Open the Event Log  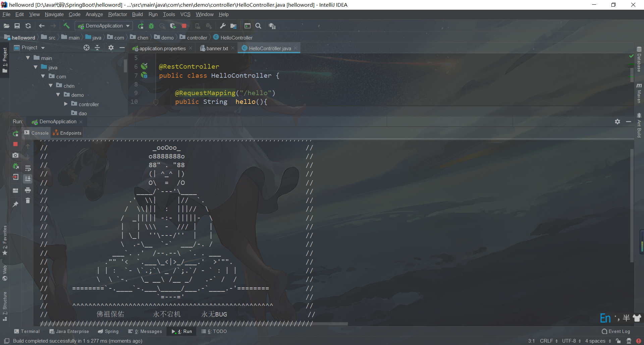pyautogui.click(x=616, y=331)
